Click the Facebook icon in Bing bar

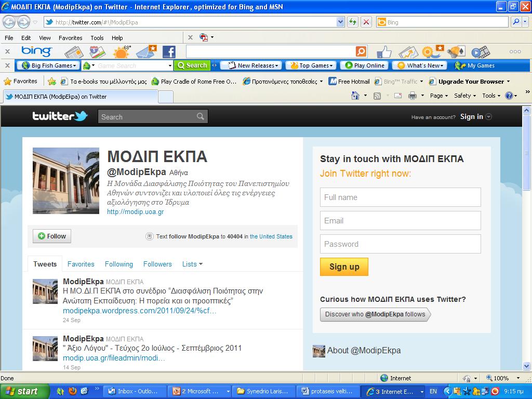click(169, 52)
